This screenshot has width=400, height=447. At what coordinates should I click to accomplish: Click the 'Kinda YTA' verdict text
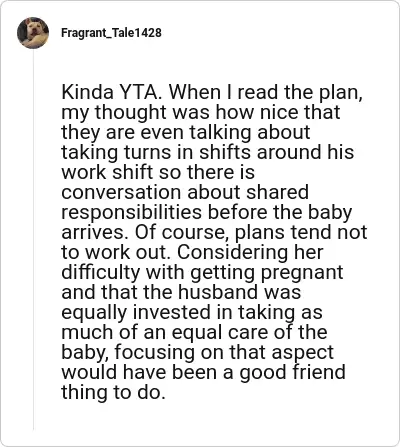pos(112,92)
